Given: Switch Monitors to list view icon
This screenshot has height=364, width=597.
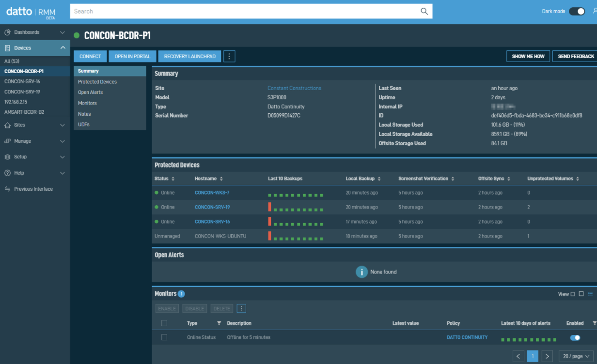Looking at the screenshot, I should point(590,294).
